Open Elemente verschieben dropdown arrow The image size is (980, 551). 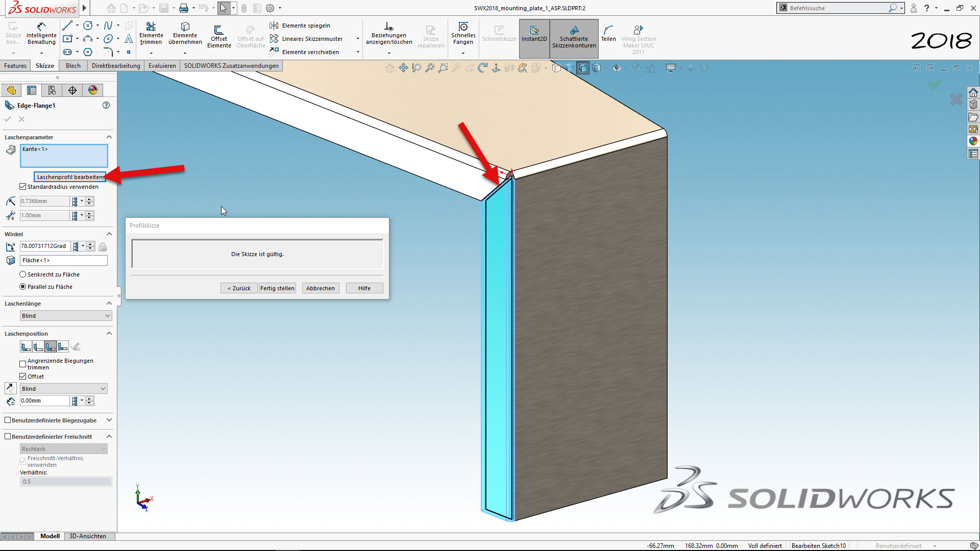tap(358, 52)
